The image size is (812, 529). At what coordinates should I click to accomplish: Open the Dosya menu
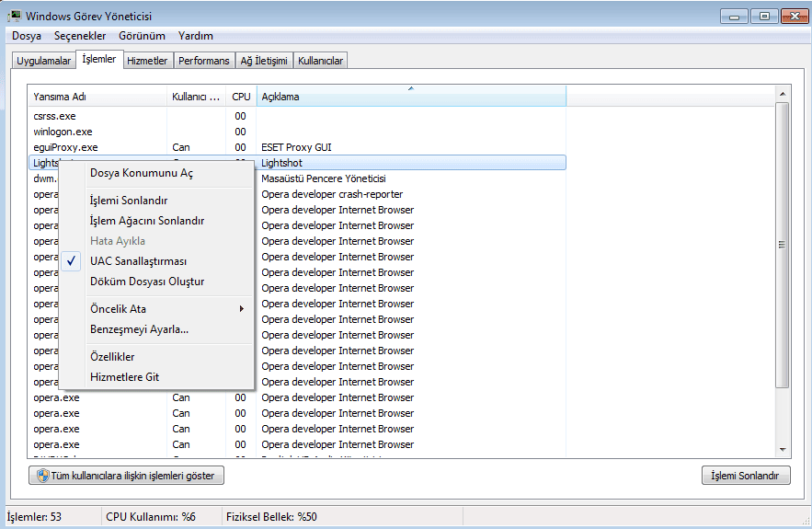pos(27,36)
